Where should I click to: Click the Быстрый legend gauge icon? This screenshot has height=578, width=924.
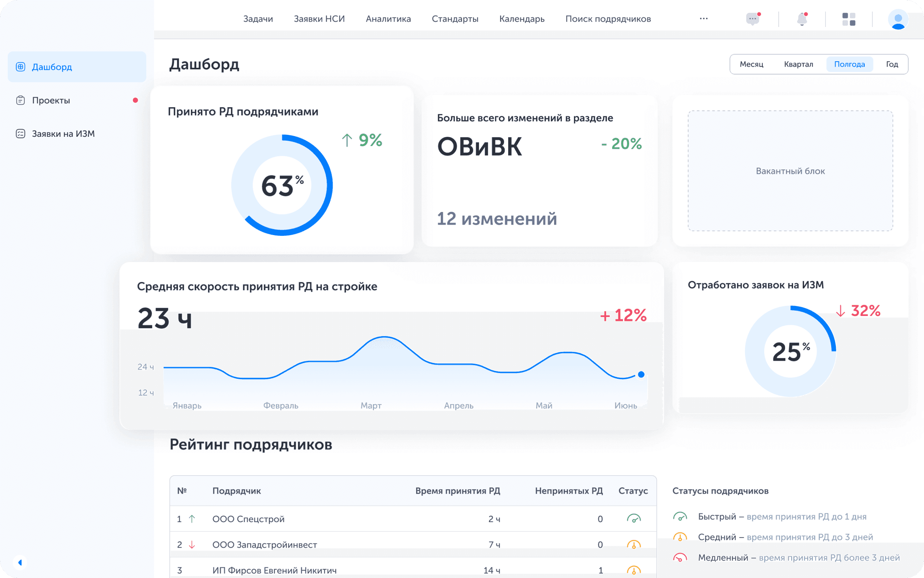pyautogui.click(x=680, y=516)
